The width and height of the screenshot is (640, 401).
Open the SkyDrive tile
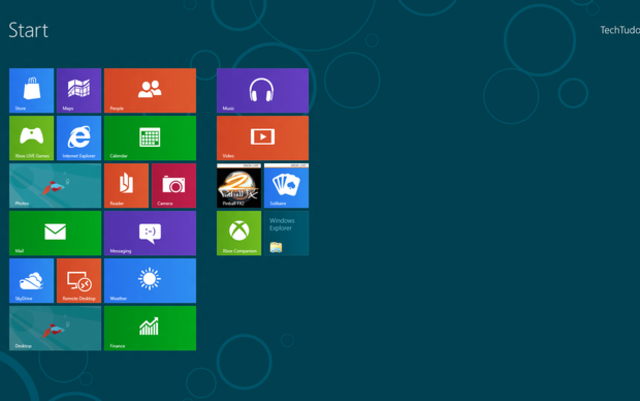pyautogui.click(x=31, y=281)
